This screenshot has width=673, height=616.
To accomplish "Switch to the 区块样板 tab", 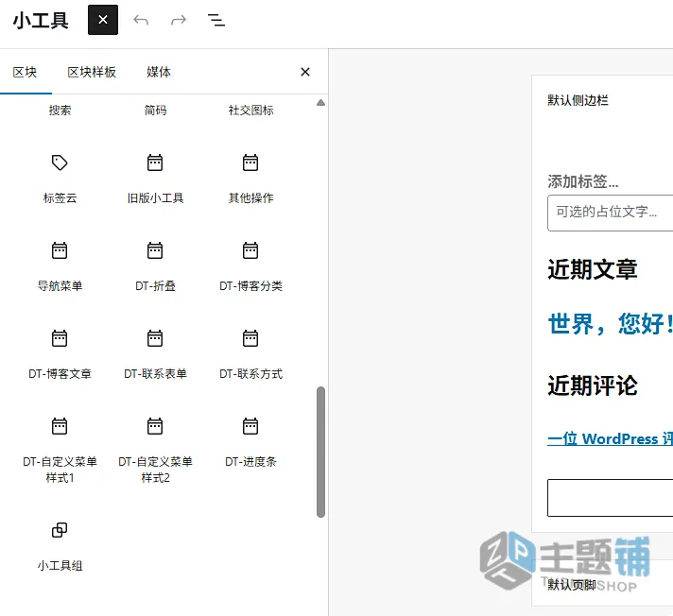I will pyautogui.click(x=92, y=72).
